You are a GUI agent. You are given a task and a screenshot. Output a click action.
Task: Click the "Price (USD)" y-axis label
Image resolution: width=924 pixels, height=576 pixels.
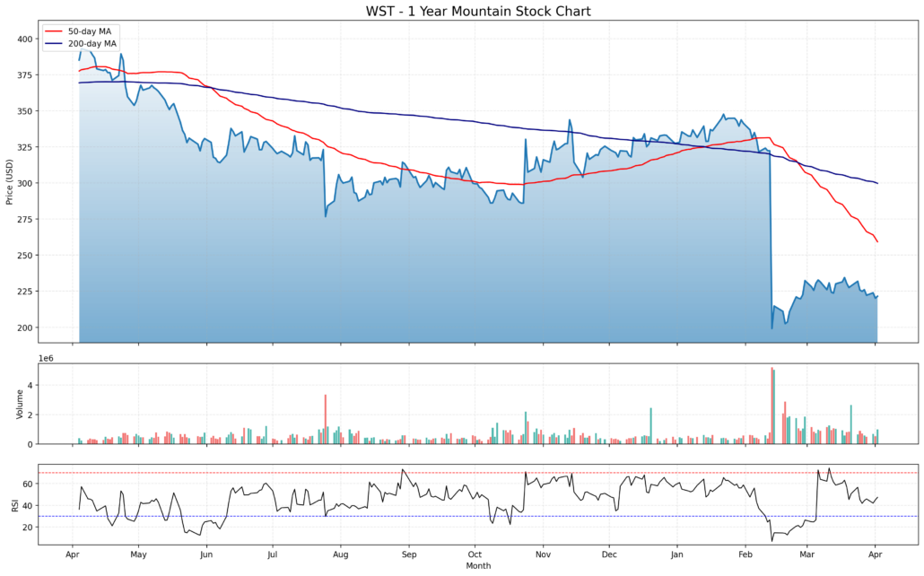click(9, 182)
